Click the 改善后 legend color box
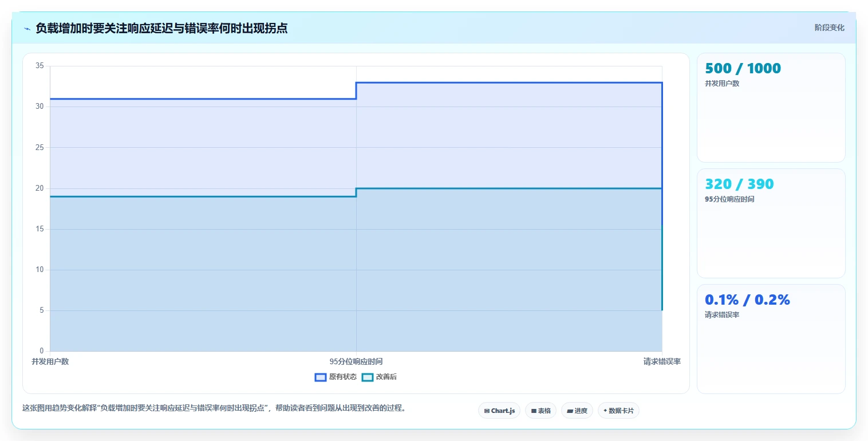The image size is (868, 441). point(368,377)
